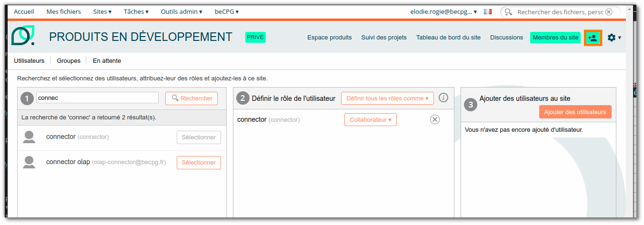Switch to the En attente tab
The height and width of the screenshot is (225, 644).
[107, 60]
